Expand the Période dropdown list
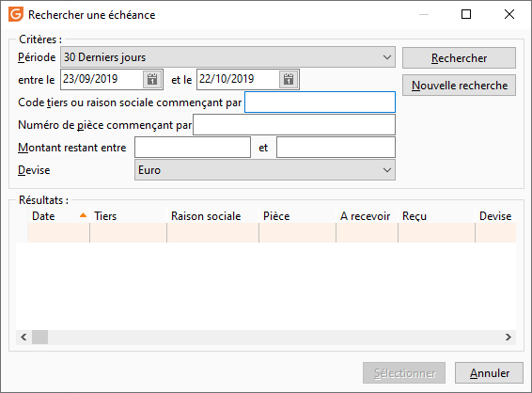 pos(387,57)
